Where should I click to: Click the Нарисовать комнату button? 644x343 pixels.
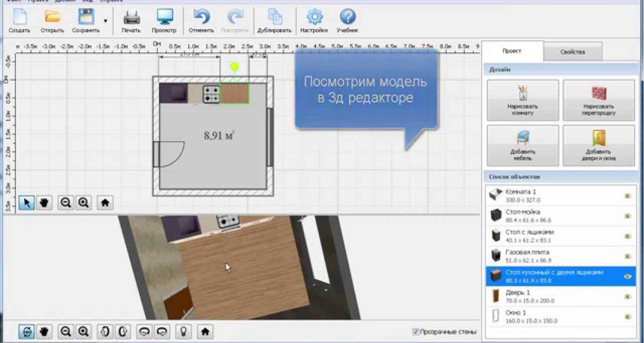tap(523, 99)
